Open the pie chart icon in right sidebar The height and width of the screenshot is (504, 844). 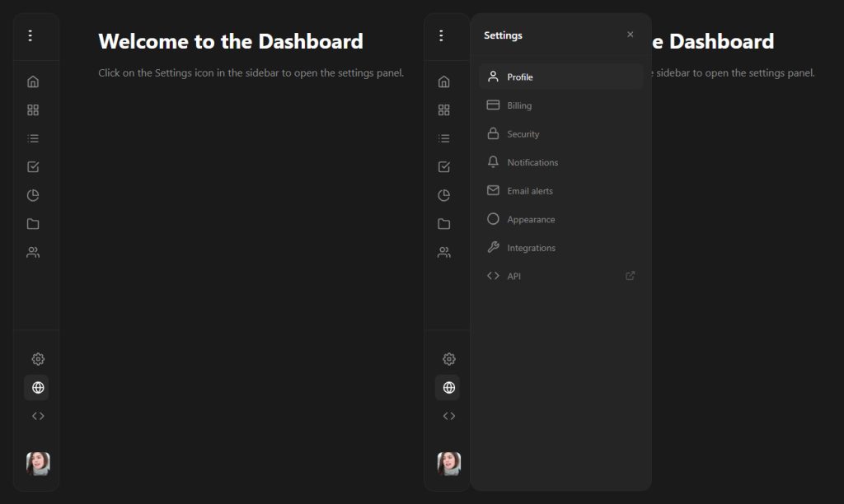pyautogui.click(x=444, y=195)
